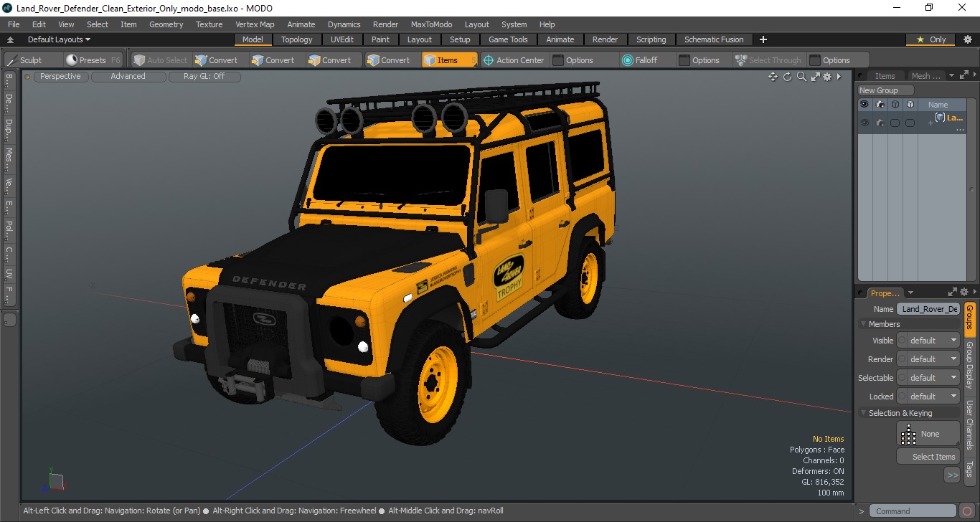Toggle the Visible channel circle button
This screenshot has width=980, height=522.
[903, 341]
